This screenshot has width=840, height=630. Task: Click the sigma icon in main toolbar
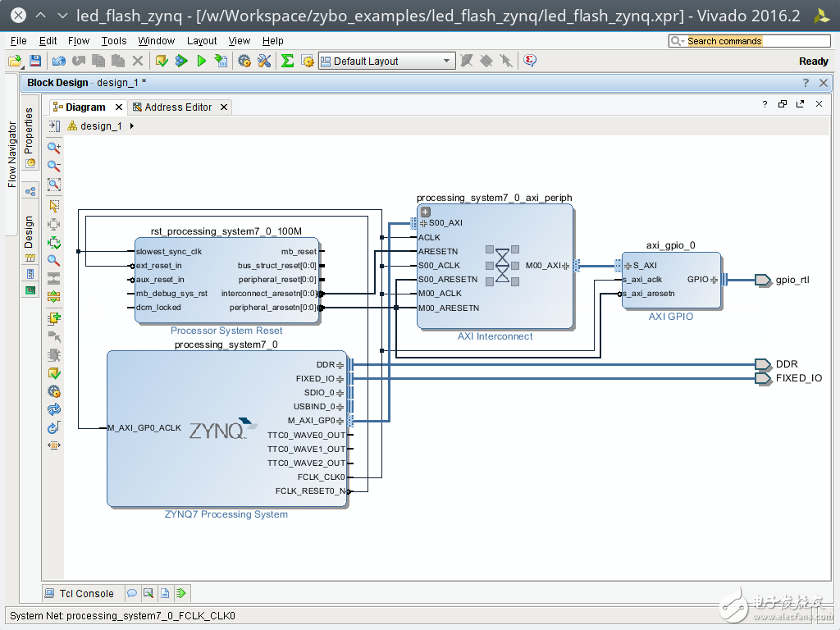point(287,61)
